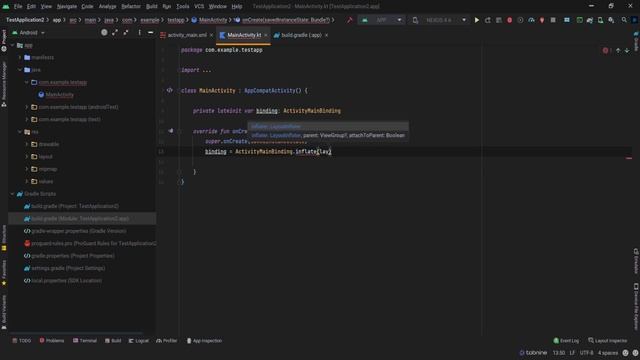Go to previous highlighted error arrow
Viewport: 640px width, 360px height.
[x=618, y=50]
